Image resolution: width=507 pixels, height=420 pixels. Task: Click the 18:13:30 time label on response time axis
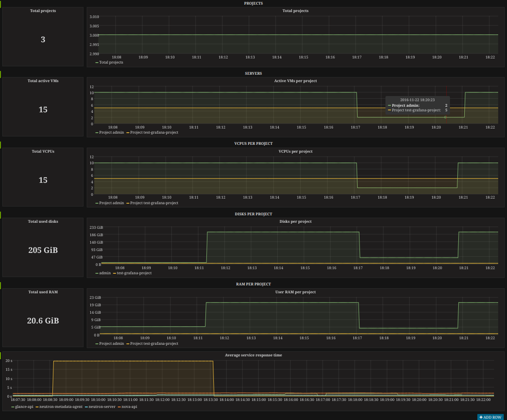tap(211, 400)
